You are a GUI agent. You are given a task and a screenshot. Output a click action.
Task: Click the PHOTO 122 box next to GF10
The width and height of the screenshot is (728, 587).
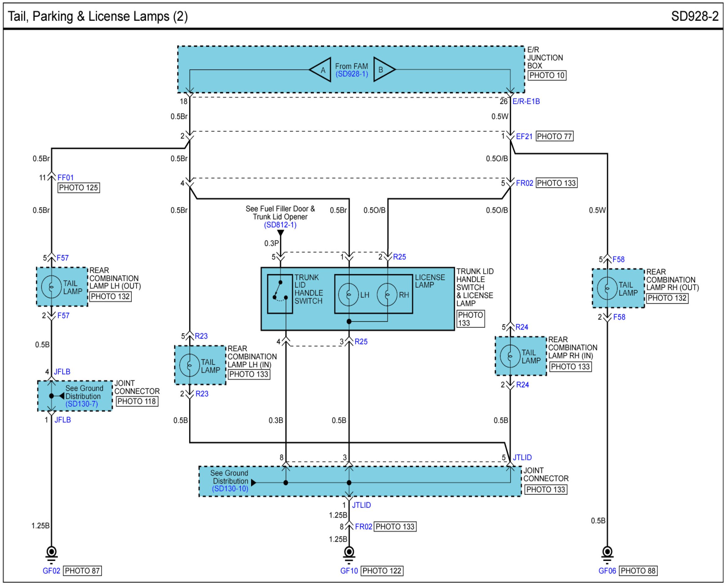point(382,571)
